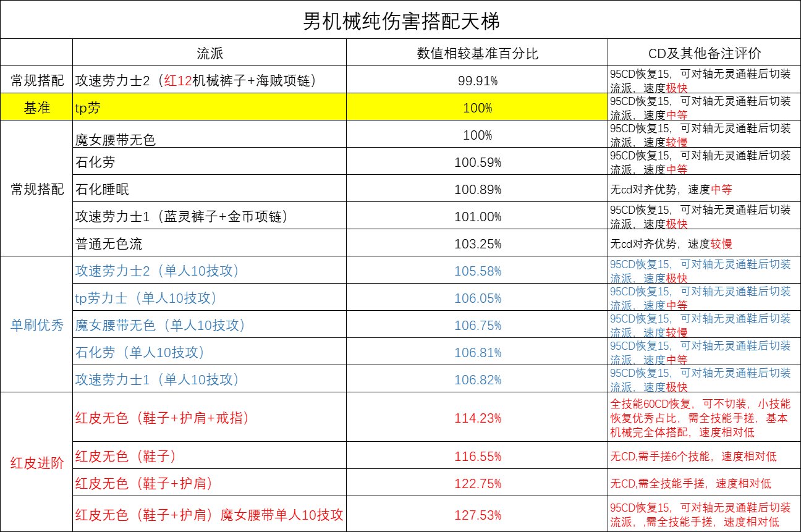Click the blue 单刷优秀 category cell

[x=36, y=324]
